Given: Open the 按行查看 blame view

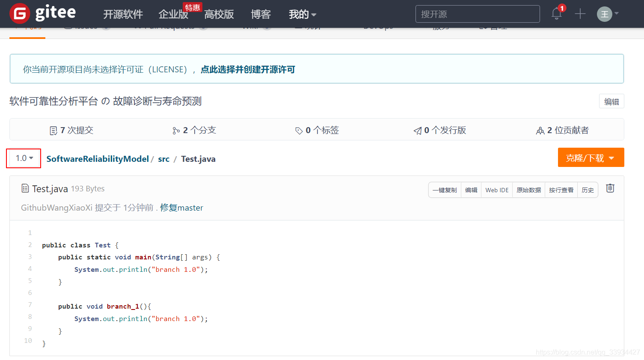Looking at the screenshot, I should click(561, 190).
